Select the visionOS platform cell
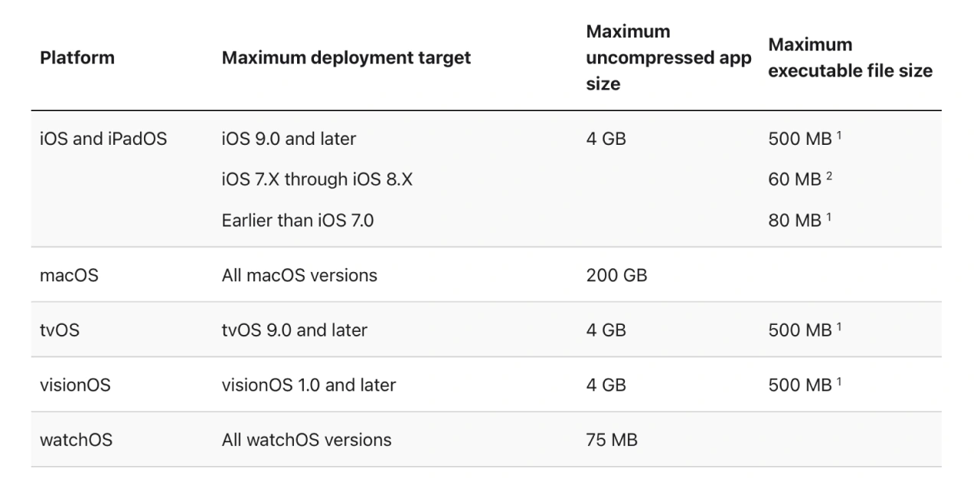Viewport: 980px width, 479px height. (75, 385)
